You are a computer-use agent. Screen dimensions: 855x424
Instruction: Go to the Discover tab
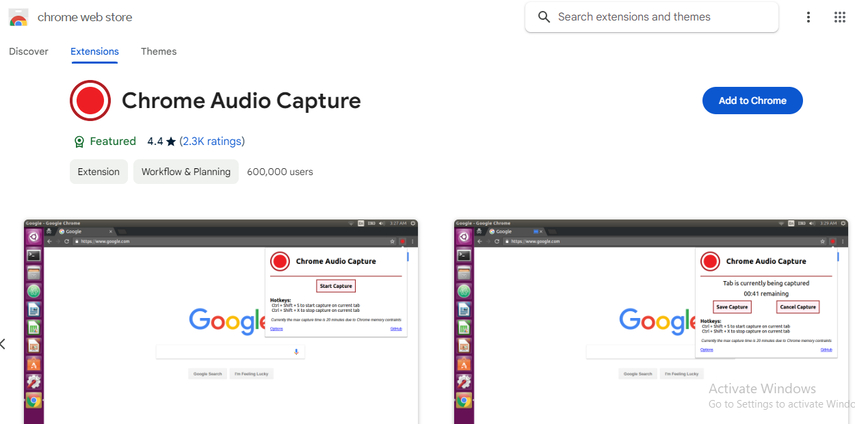tap(28, 51)
